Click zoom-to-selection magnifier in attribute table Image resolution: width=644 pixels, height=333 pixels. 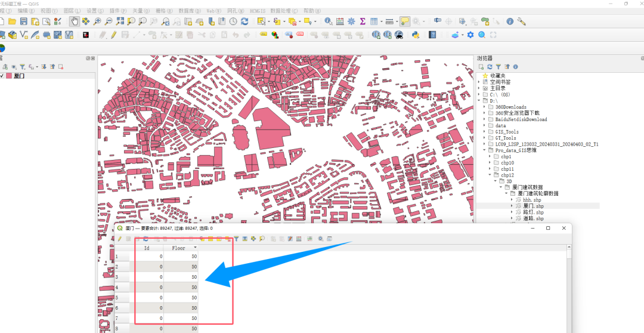(x=262, y=239)
